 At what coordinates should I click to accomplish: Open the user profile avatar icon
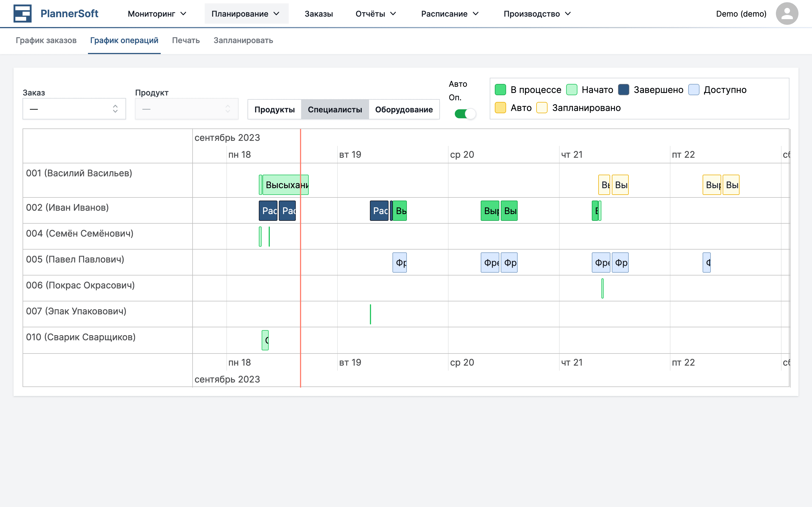click(787, 14)
